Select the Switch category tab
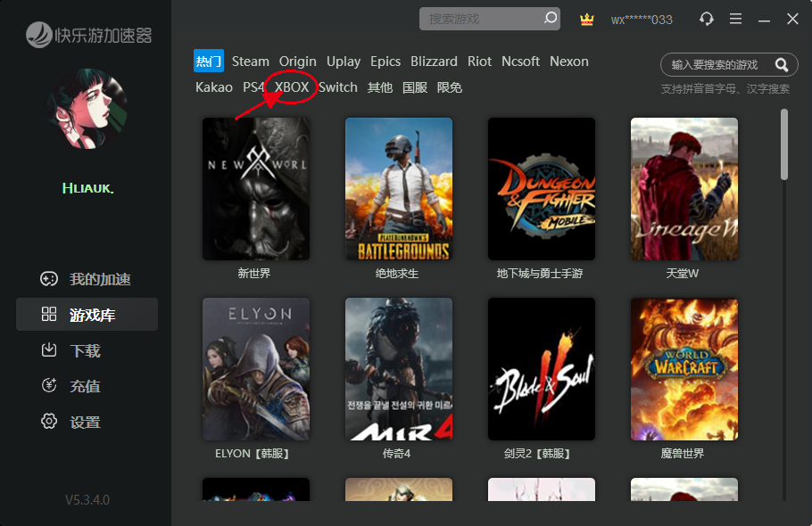812x526 pixels. click(x=337, y=86)
